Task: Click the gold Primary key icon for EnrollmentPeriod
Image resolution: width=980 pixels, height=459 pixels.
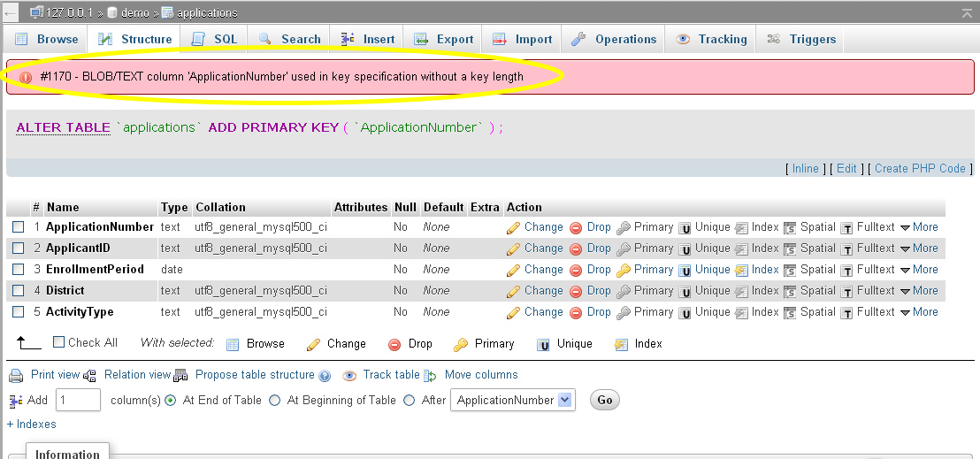Action: pyautogui.click(x=624, y=271)
